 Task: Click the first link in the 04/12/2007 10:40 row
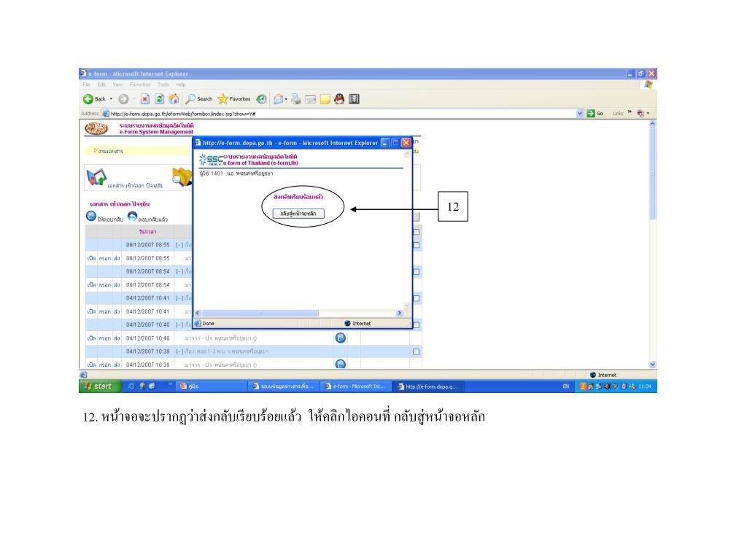[x=91, y=338]
